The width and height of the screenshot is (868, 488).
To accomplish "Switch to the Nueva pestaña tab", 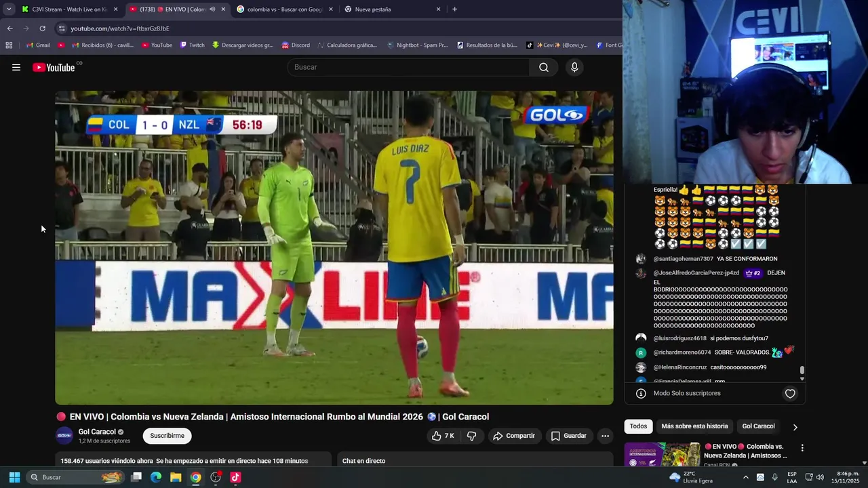I will 393,9.
